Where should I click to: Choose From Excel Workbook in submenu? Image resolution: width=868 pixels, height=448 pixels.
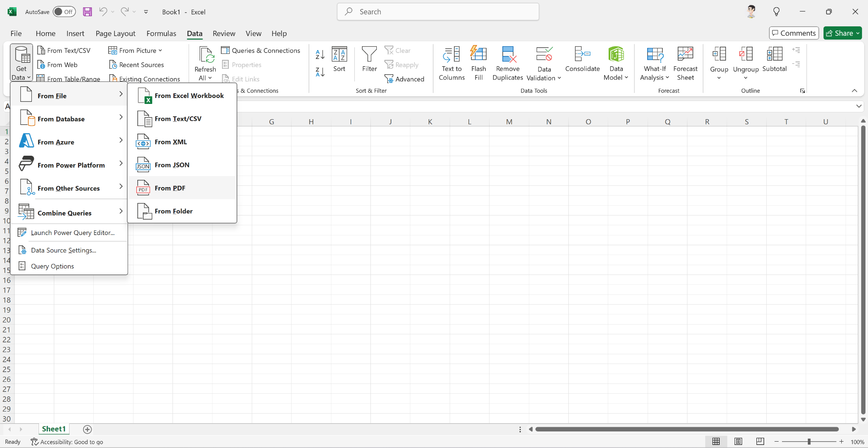coord(182,95)
